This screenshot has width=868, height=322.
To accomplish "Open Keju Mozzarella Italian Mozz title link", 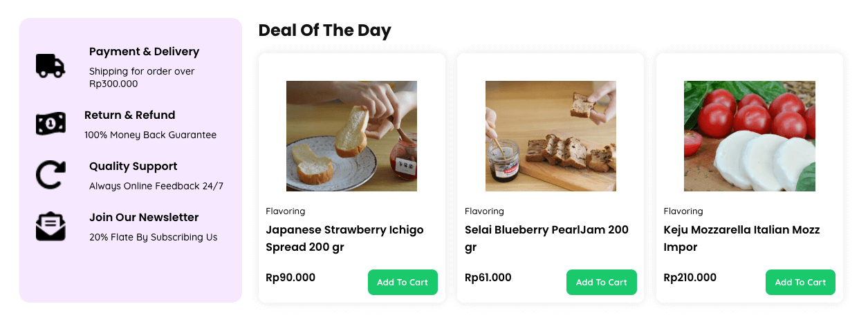I will tap(741, 238).
